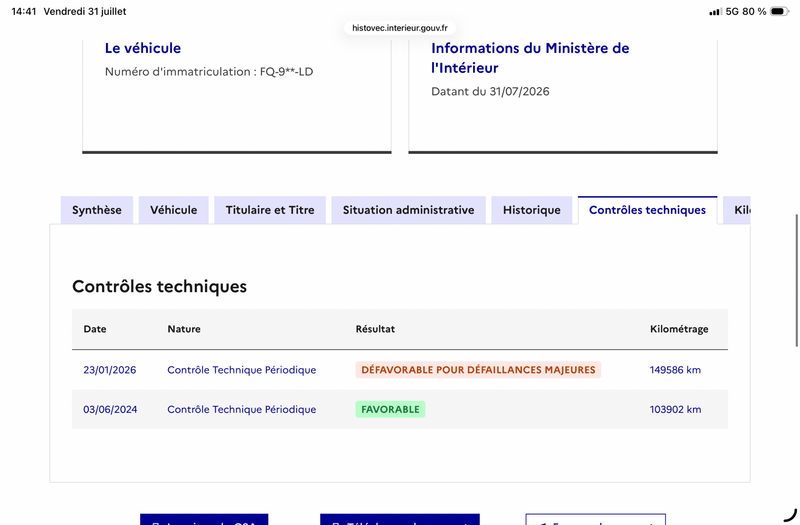Screen dimensions: 800x525
Task: Tap the battery icon in status bar
Action: click(780, 11)
